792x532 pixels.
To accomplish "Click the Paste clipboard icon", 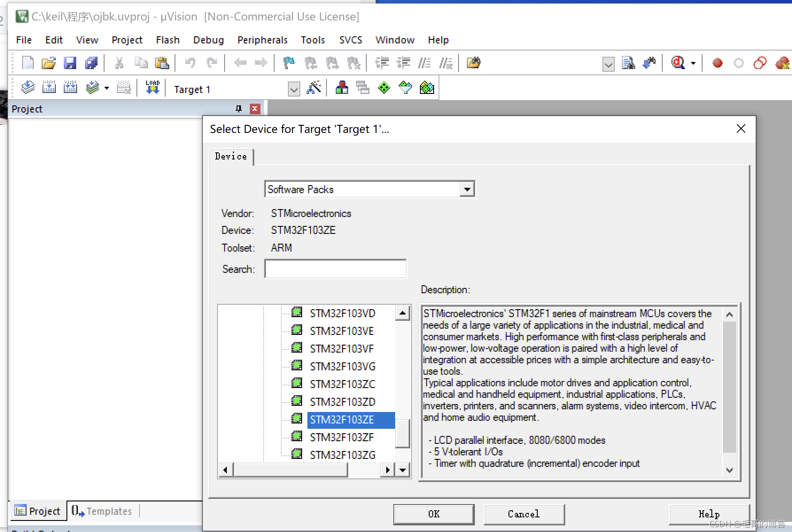I will pyautogui.click(x=162, y=63).
